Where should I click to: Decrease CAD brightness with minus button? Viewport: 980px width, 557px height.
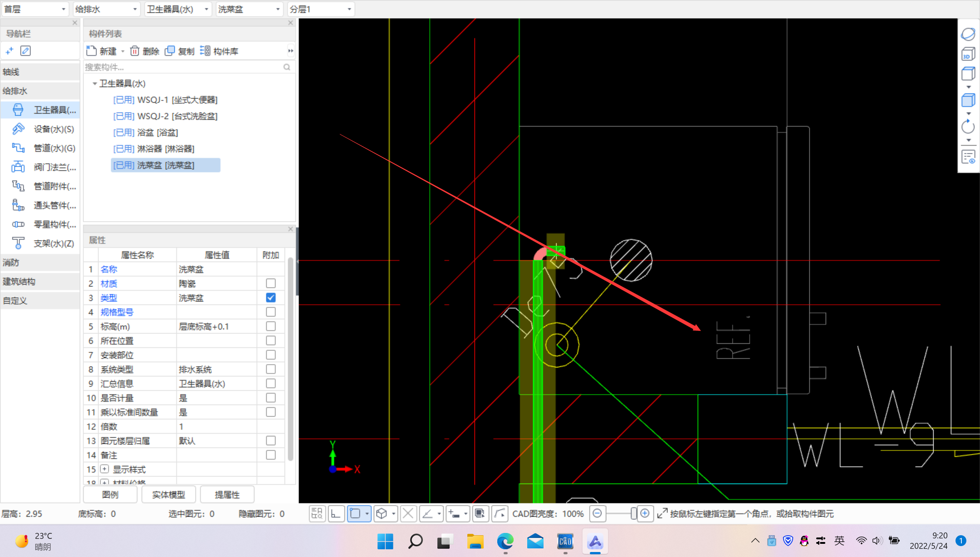598,513
